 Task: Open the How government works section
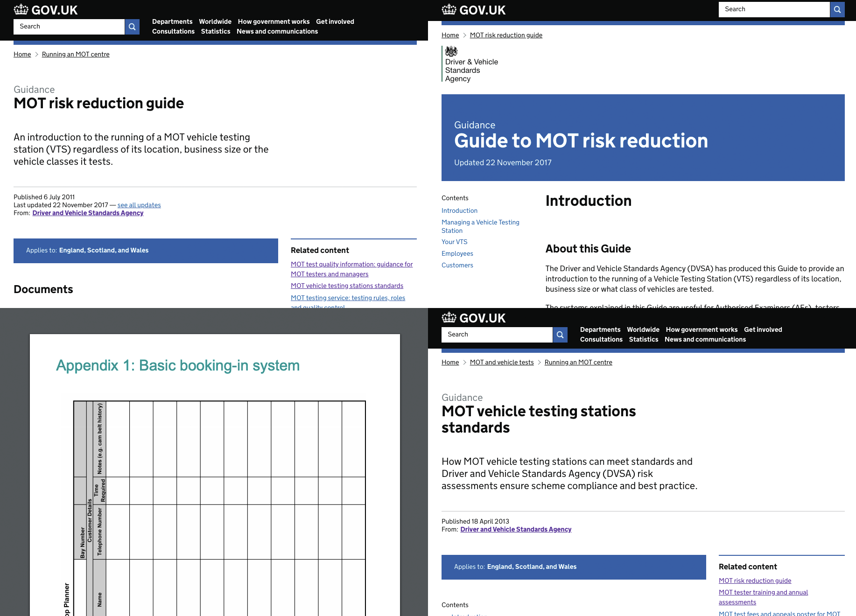274,21
